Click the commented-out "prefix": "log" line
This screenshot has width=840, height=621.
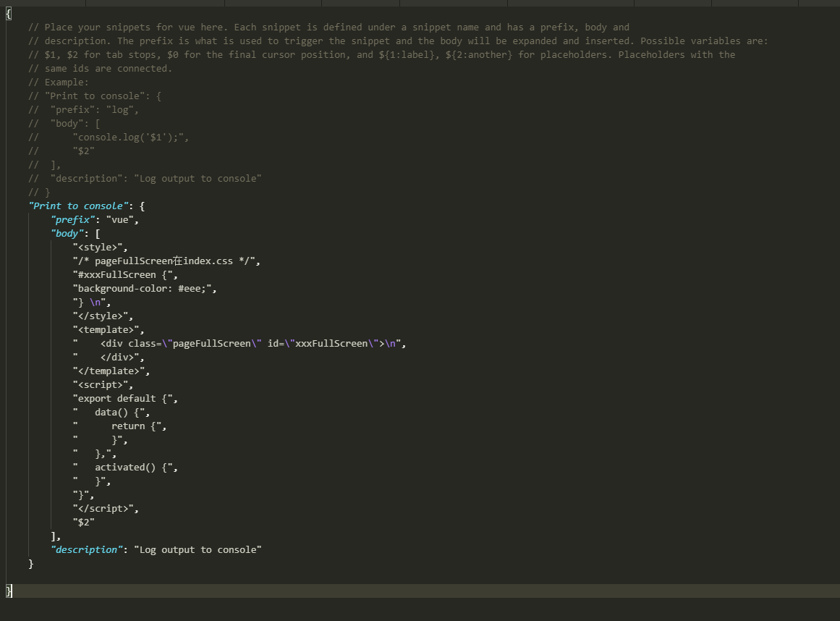pyautogui.click(x=84, y=110)
